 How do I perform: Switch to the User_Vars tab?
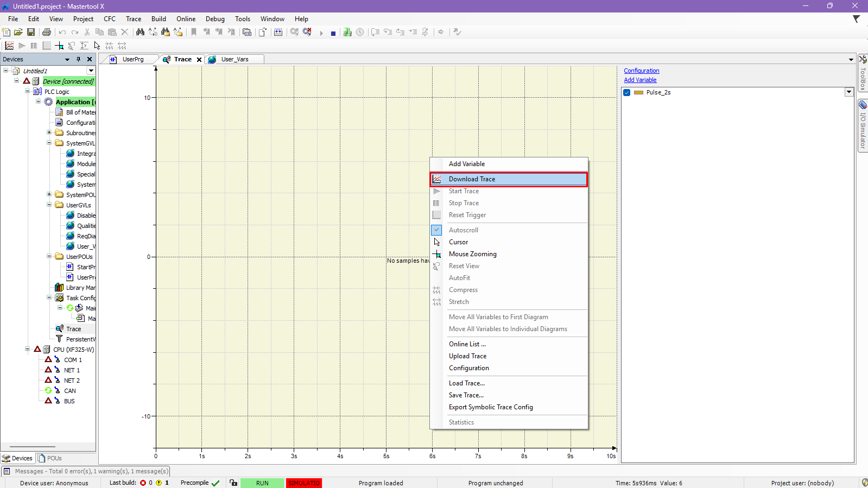(x=234, y=59)
